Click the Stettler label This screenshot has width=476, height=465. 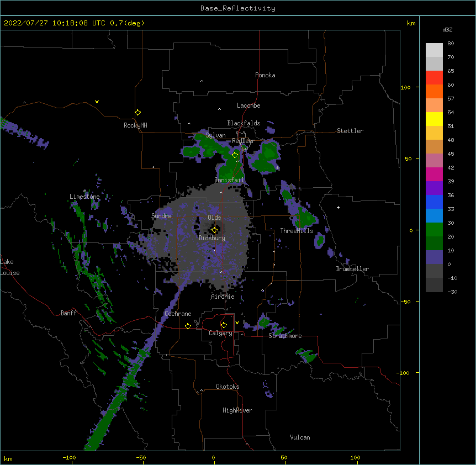[350, 131]
